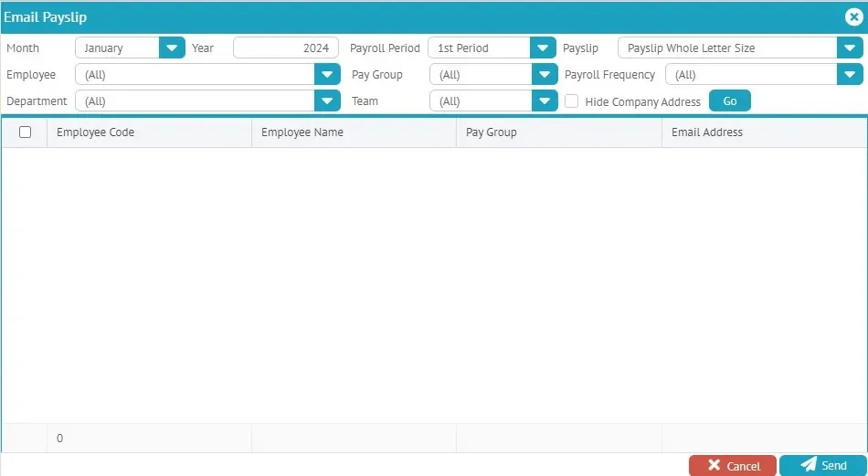Sort by Employee Name column header

[x=355, y=132]
